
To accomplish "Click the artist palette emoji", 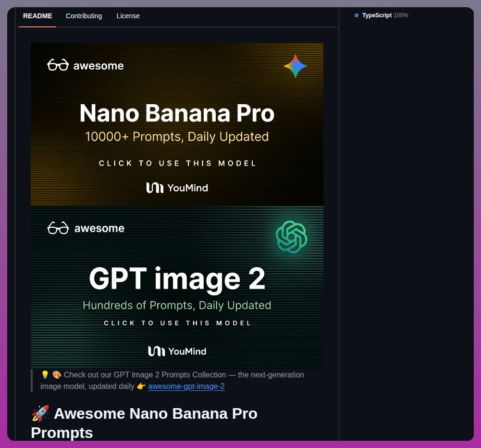I will (57, 375).
